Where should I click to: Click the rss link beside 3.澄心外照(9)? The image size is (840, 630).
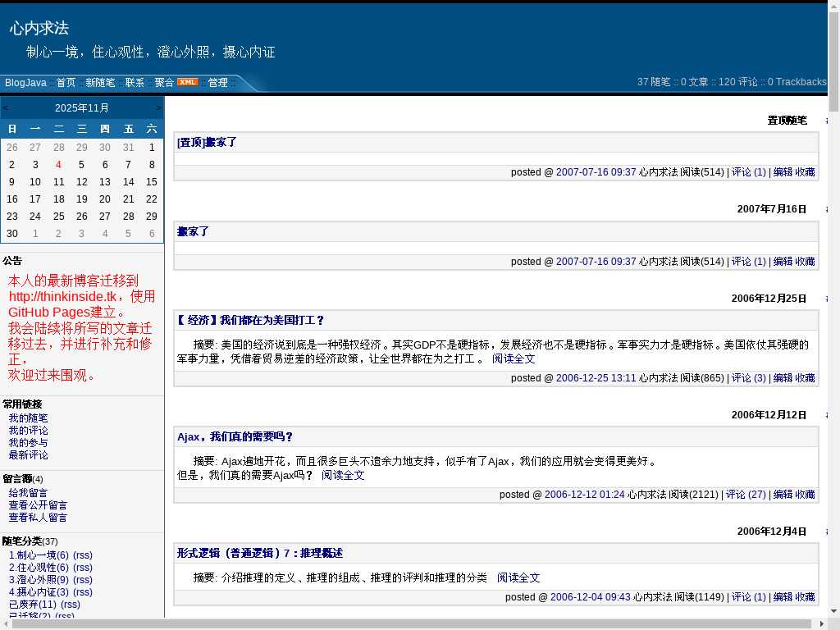[x=82, y=580]
